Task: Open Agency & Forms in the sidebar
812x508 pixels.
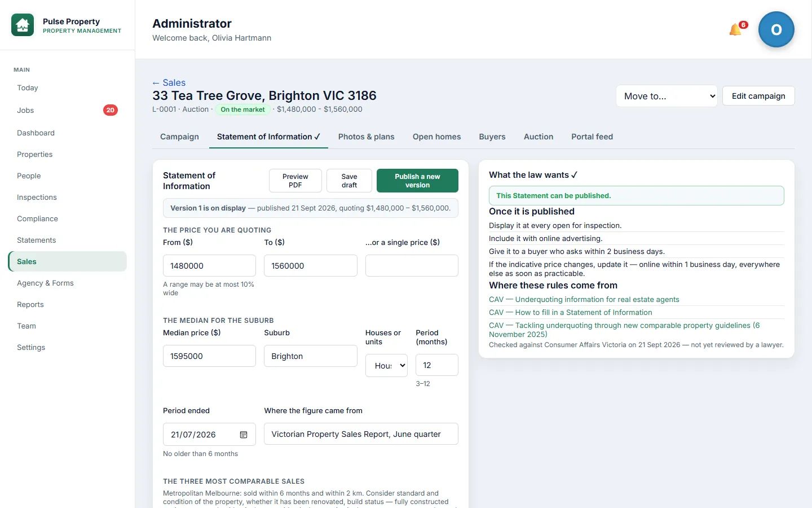Action: 68,283
